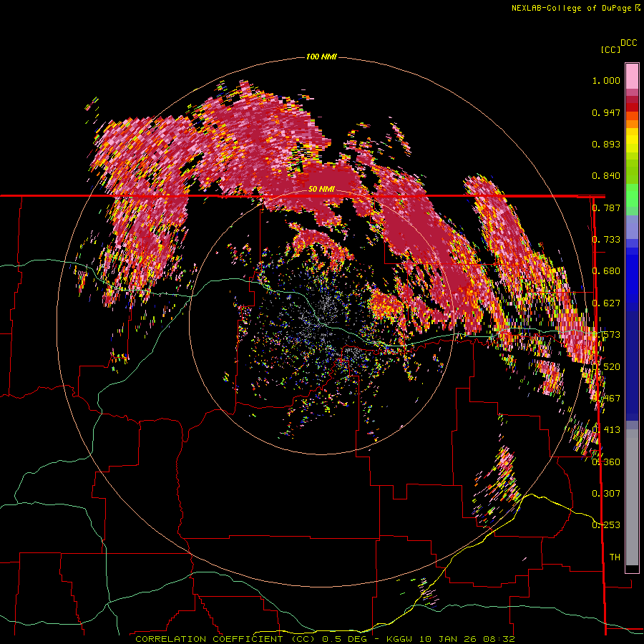Pick the bright blue swatch beside 0.680
This screenshot has width=644, height=644.
tap(632, 274)
